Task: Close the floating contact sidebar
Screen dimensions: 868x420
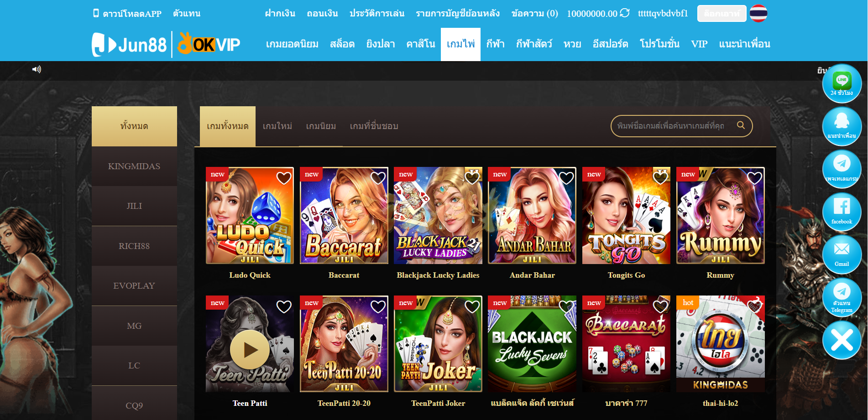Action: [842, 340]
